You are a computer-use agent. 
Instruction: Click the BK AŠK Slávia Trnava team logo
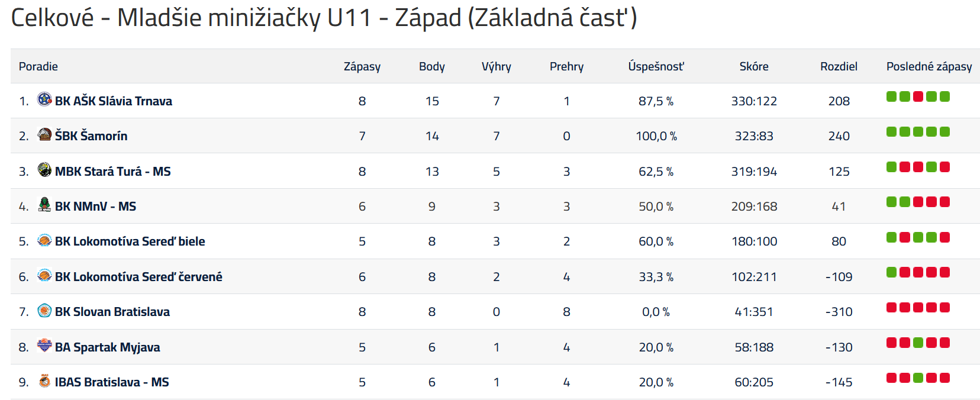tap(44, 99)
